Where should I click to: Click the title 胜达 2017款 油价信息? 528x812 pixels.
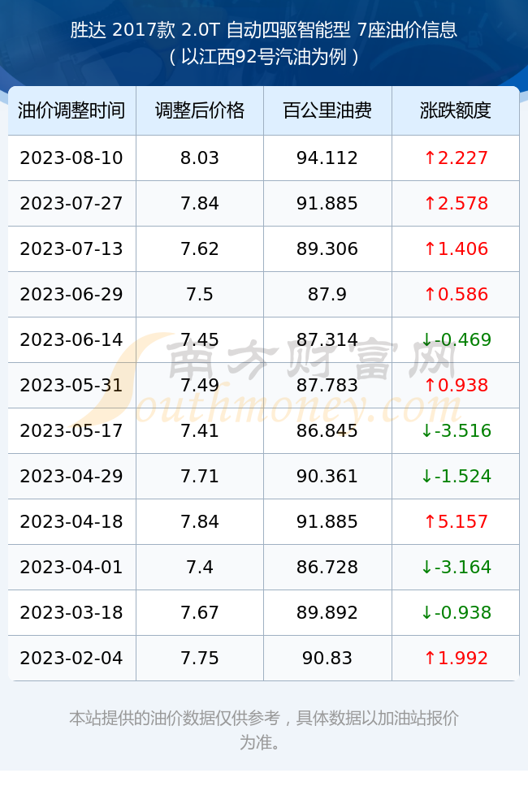click(x=264, y=30)
